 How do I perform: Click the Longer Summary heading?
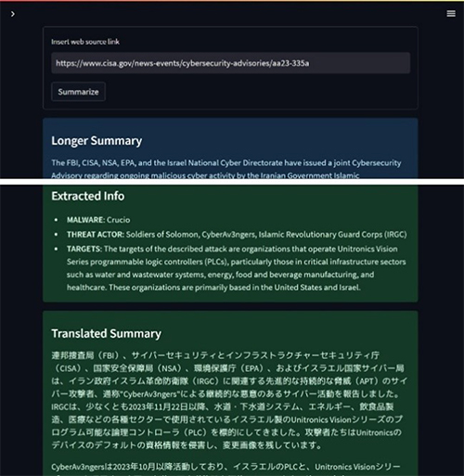pos(97,141)
